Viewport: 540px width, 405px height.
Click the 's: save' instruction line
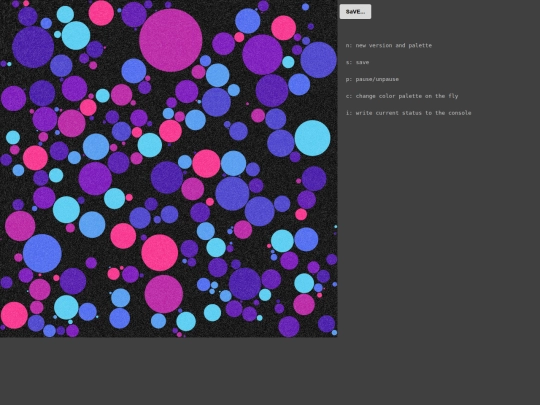pos(357,62)
